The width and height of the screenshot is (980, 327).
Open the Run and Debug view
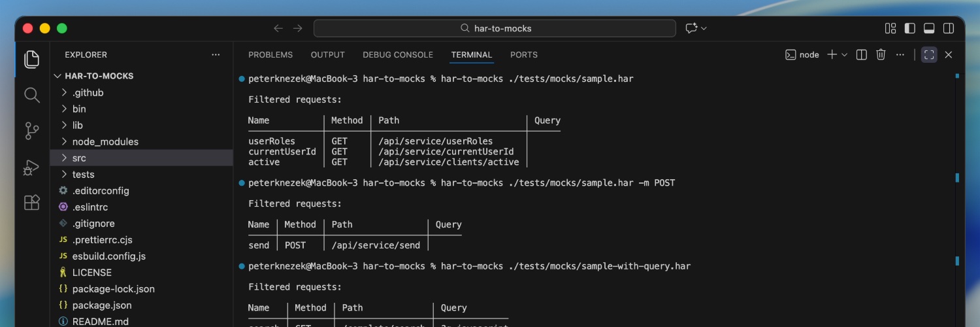(x=31, y=167)
